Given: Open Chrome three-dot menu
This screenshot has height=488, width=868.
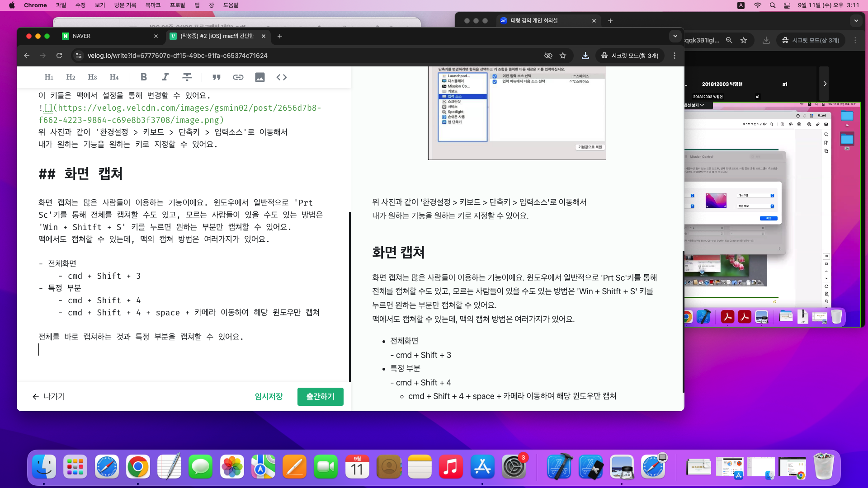Looking at the screenshot, I should (675, 56).
